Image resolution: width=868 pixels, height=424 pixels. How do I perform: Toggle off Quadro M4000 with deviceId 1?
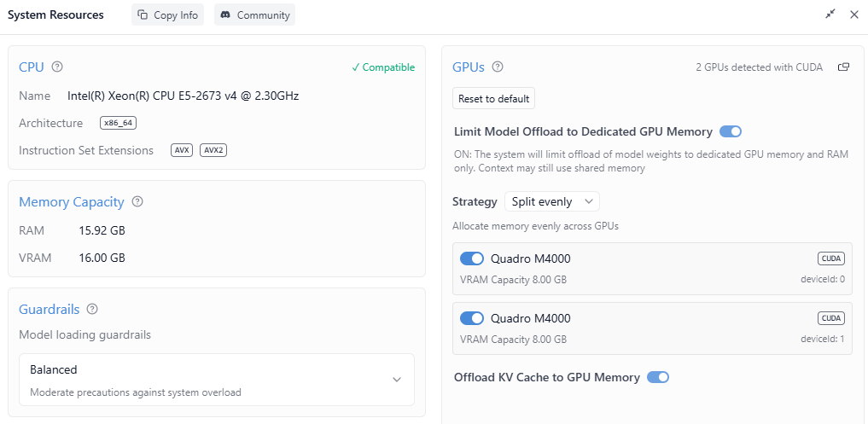click(471, 318)
